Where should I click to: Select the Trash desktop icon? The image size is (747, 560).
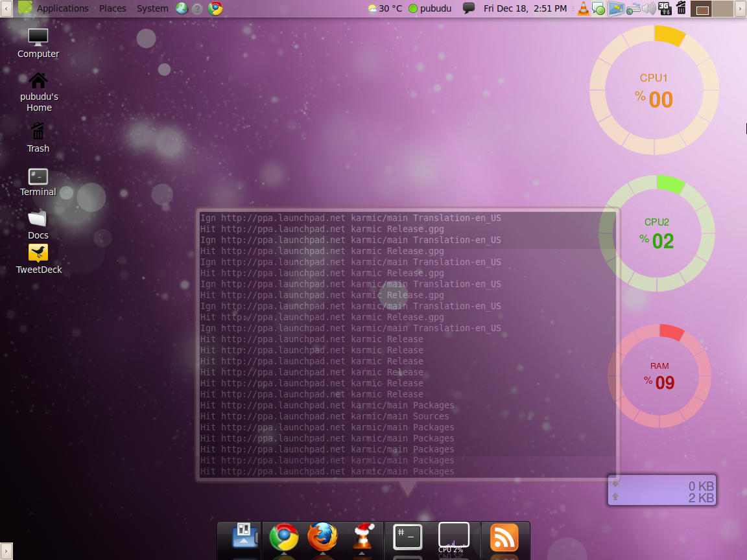(x=38, y=137)
